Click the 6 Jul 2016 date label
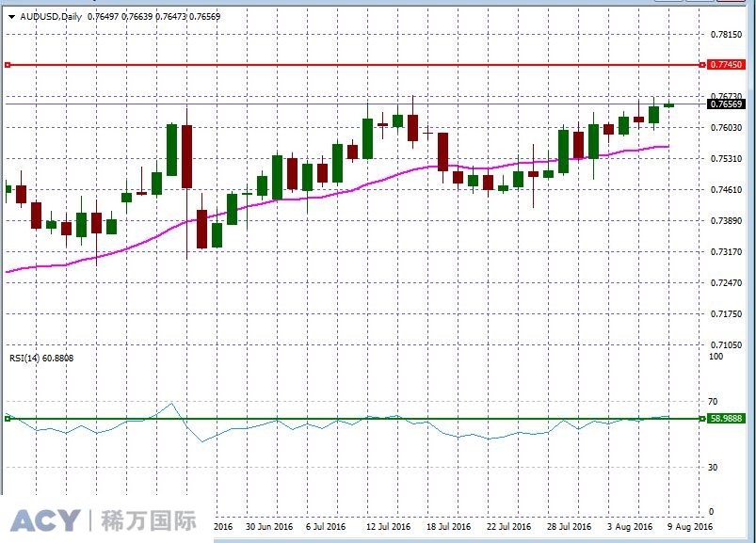The width and height of the screenshot is (756, 543). tap(326, 527)
